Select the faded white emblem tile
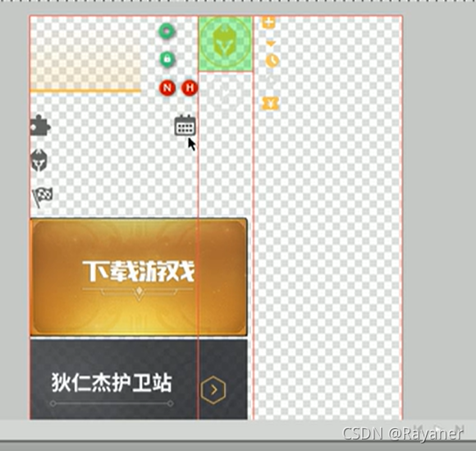 (x=225, y=93)
